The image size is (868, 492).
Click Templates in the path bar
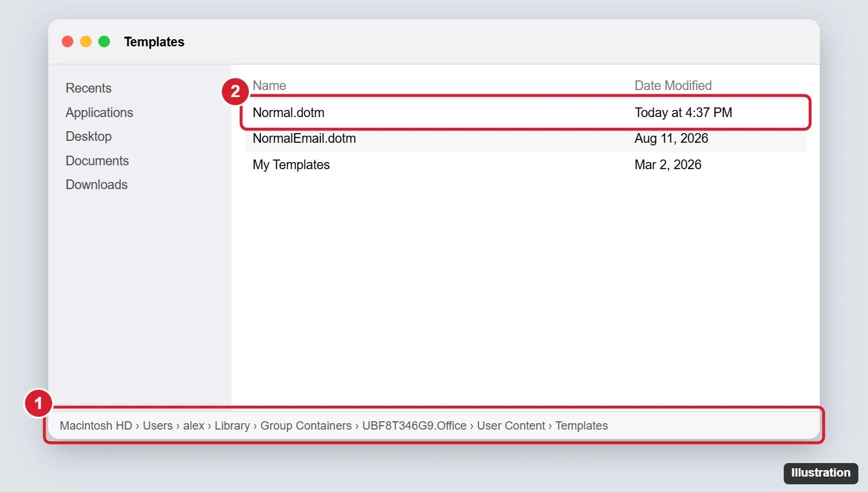coord(582,426)
